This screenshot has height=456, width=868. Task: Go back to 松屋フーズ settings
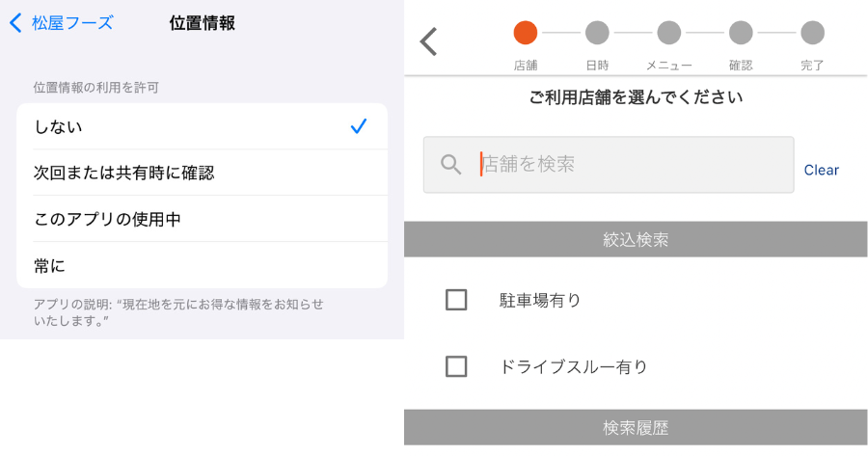click(61, 23)
